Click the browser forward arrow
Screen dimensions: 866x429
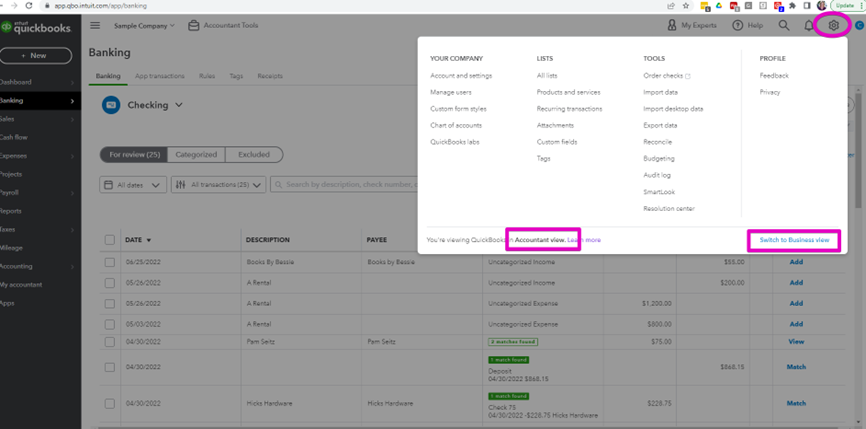click(14, 6)
